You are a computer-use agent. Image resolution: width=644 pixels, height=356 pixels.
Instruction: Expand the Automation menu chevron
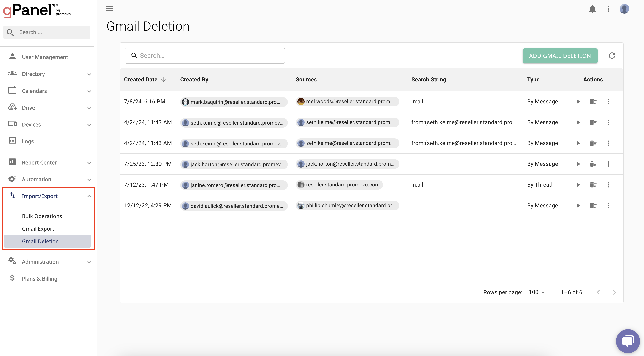click(89, 180)
